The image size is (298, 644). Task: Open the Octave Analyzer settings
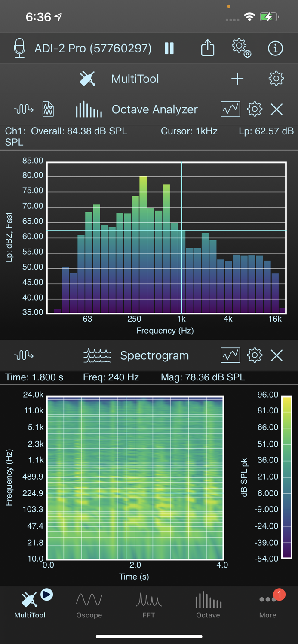pos(254,109)
